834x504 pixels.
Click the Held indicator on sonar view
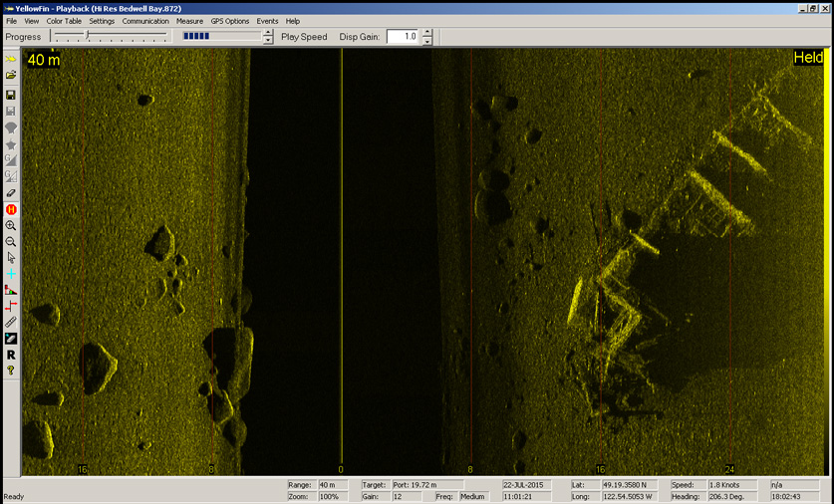point(807,59)
